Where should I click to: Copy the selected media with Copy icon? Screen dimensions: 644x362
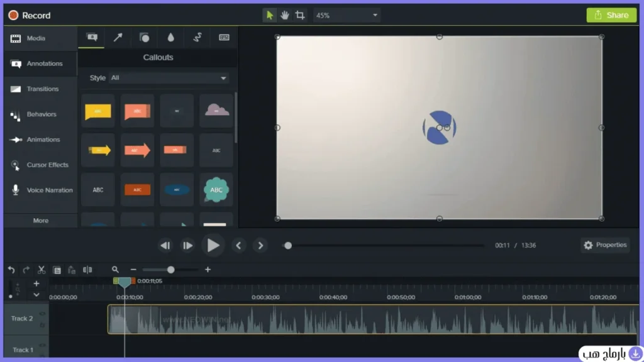57,270
